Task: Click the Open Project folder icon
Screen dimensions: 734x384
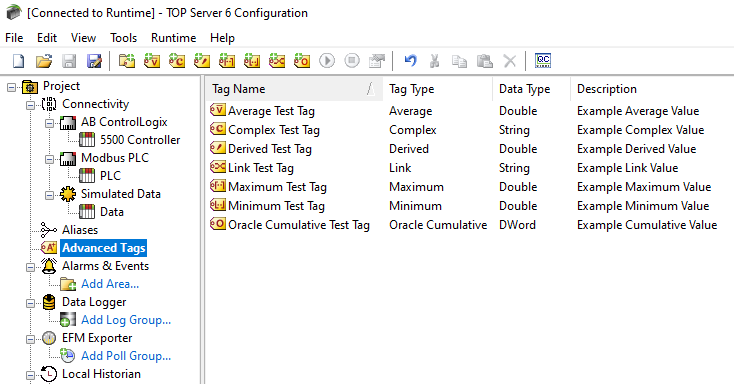Action: point(44,61)
